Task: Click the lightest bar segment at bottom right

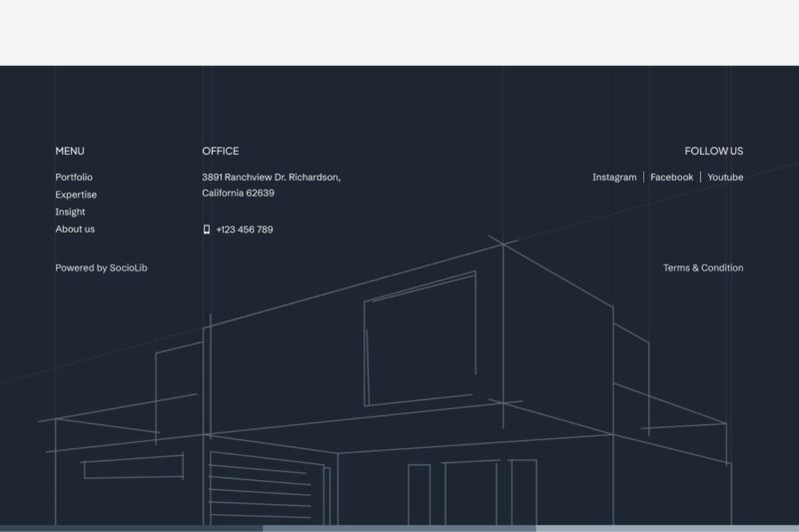Action: pyautogui.click(x=667, y=528)
